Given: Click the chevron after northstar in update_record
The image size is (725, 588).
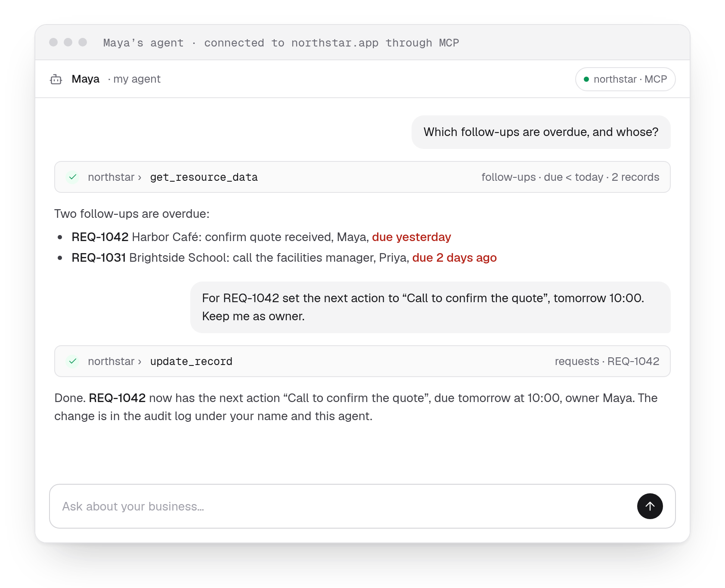Looking at the screenshot, I should coord(139,362).
